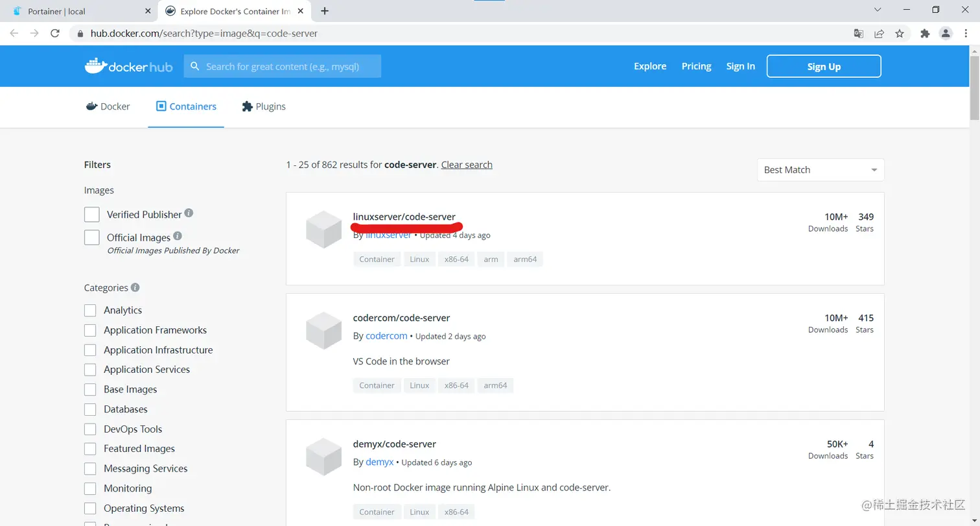Click the translate page icon in address bar
The image size is (980, 526).
coord(859,34)
